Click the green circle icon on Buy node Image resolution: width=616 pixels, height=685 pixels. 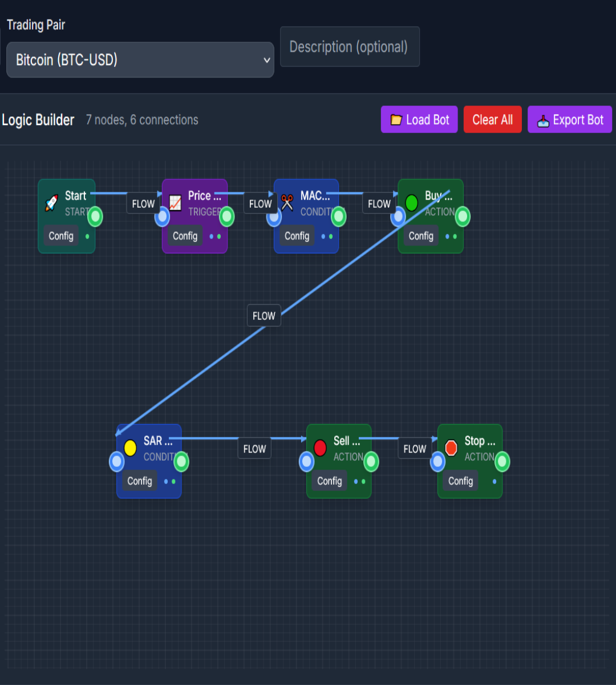[x=411, y=203]
